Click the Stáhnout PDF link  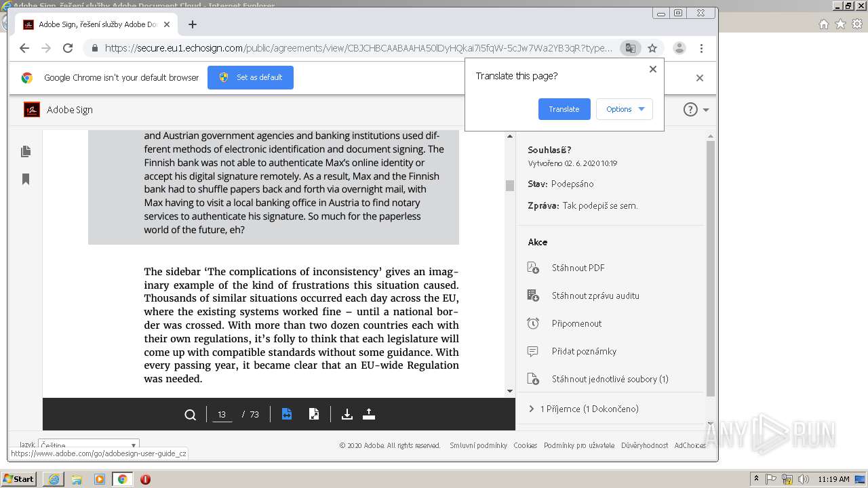pyautogui.click(x=578, y=268)
